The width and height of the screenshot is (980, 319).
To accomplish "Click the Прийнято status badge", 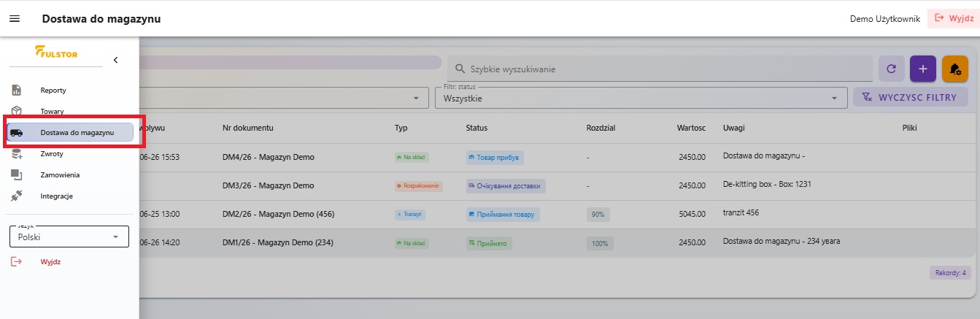I will point(489,242).
